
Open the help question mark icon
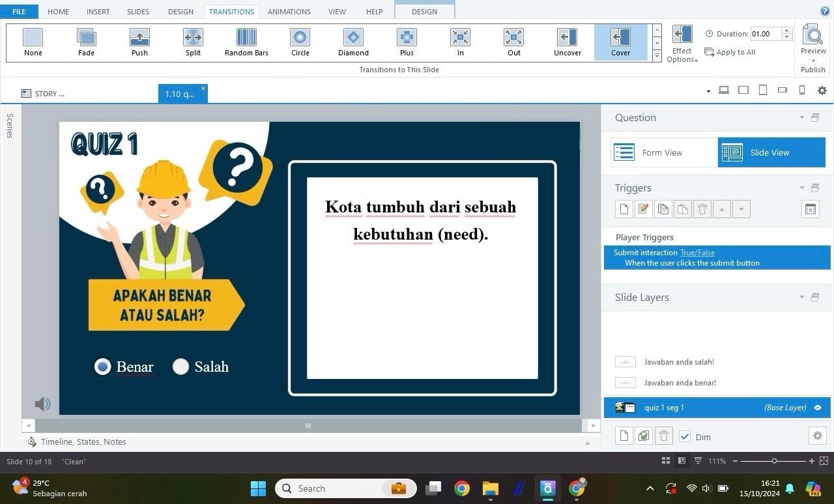pos(825,11)
